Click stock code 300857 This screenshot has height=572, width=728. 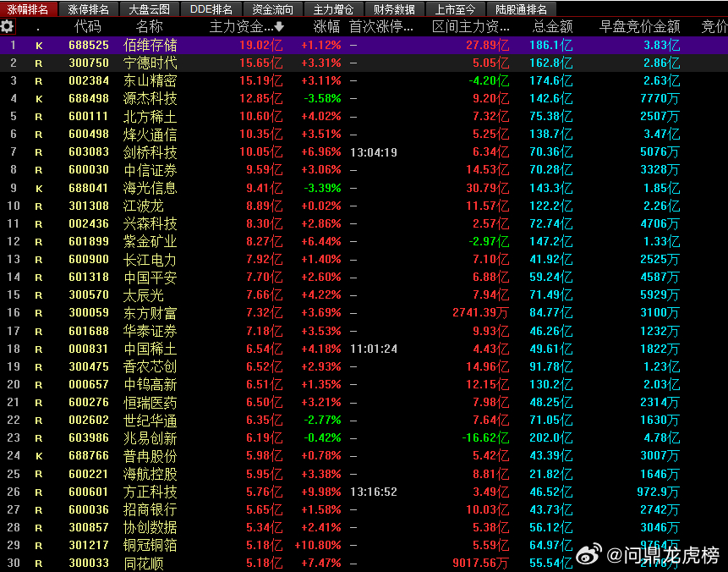click(x=89, y=527)
